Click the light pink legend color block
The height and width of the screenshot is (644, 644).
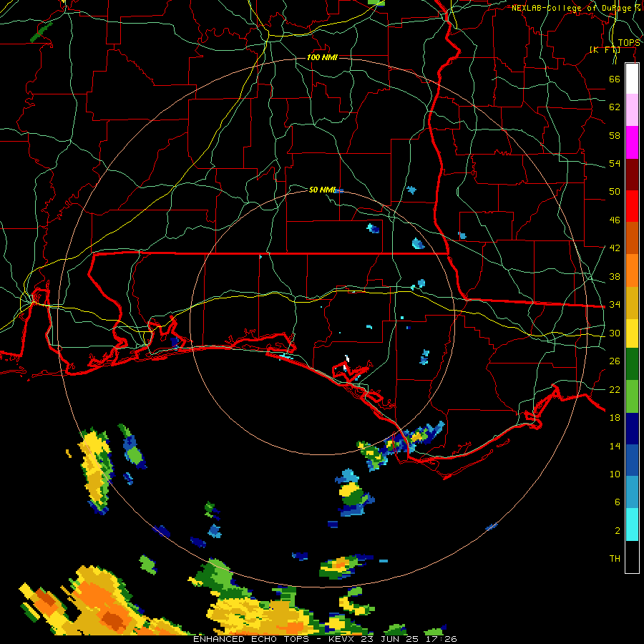[x=632, y=110]
